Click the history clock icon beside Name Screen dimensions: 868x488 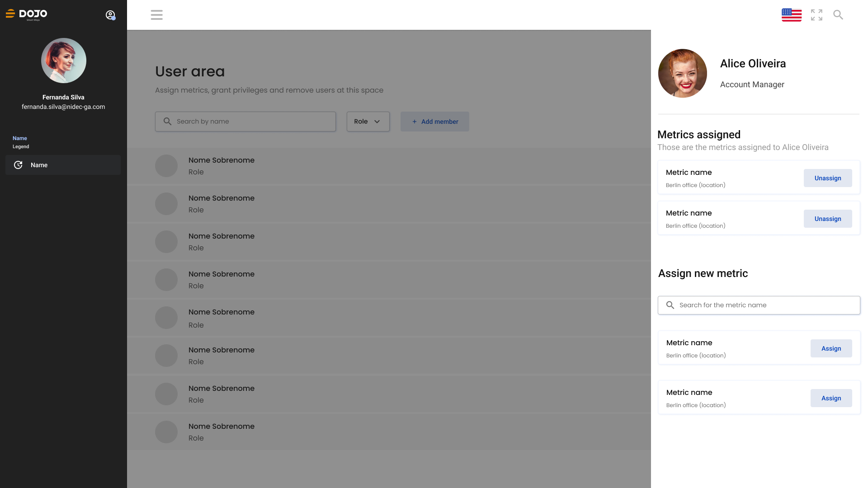(x=18, y=165)
